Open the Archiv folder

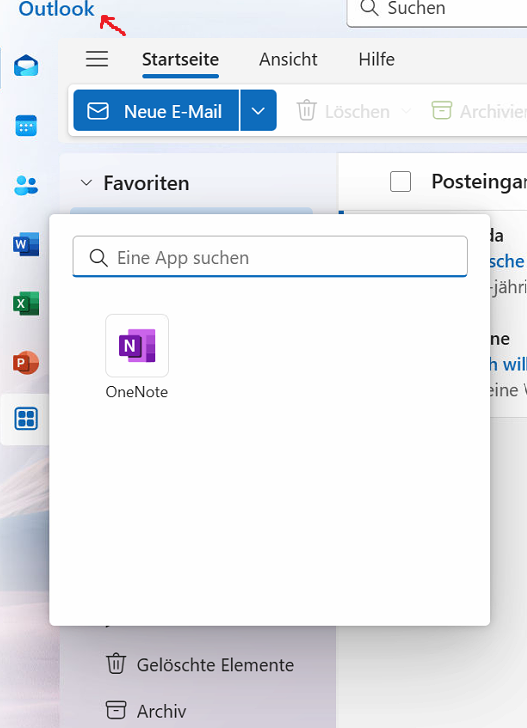tap(146, 710)
